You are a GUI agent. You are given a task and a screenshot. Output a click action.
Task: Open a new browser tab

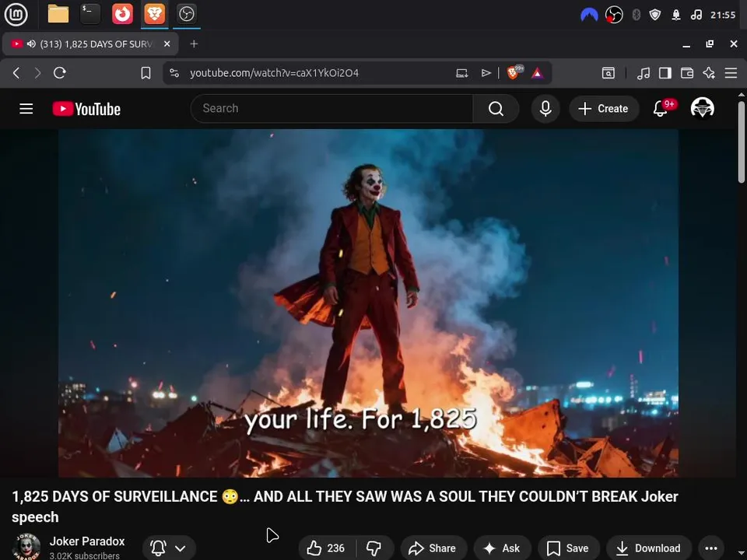coord(194,44)
